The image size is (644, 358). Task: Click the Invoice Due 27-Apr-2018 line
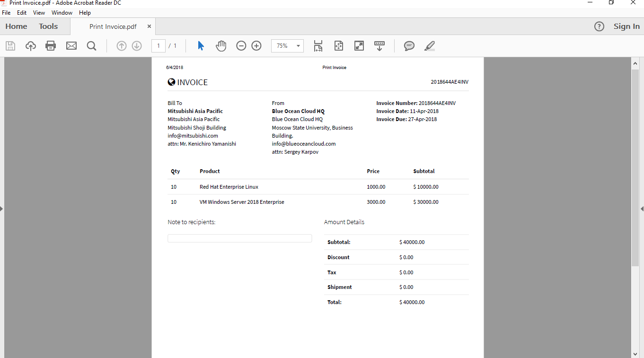pos(406,119)
